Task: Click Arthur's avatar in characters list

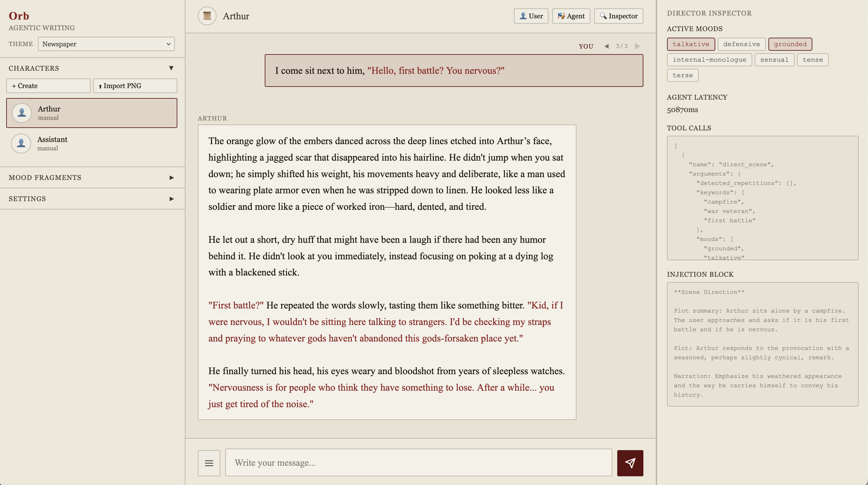Action: tap(22, 113)
